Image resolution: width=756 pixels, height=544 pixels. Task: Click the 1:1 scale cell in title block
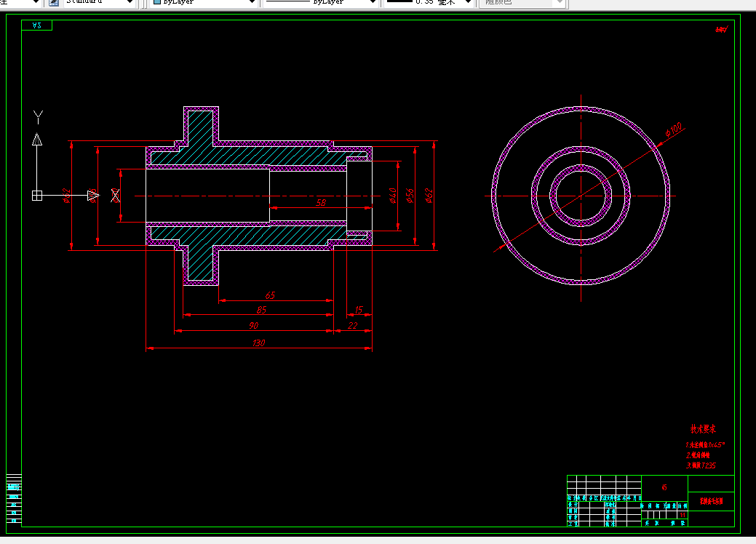683,515
